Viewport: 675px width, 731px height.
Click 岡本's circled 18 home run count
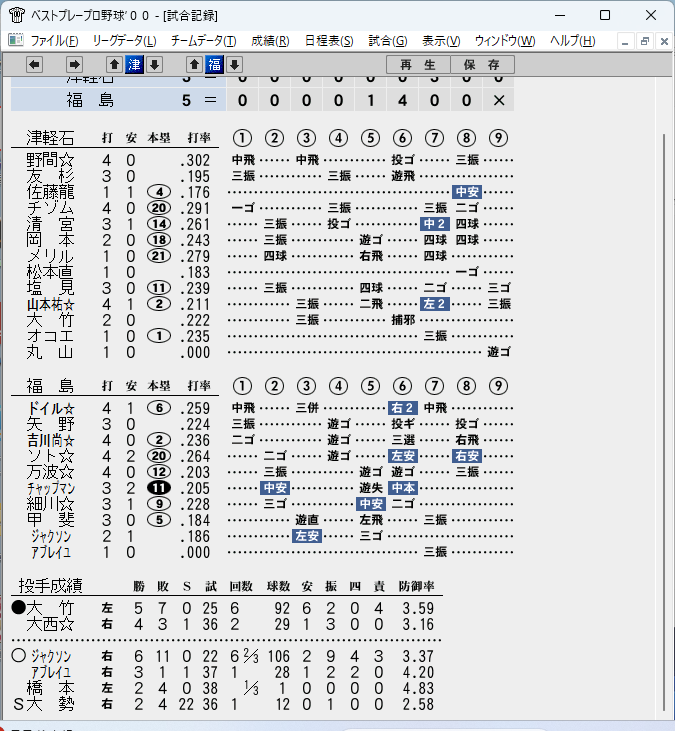coord(159,240)
